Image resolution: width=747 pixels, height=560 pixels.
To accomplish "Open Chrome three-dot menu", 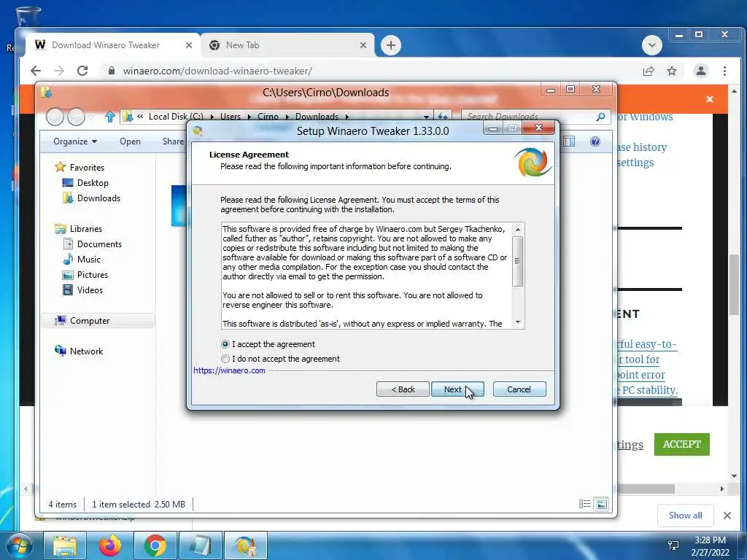I will [724, 71].
